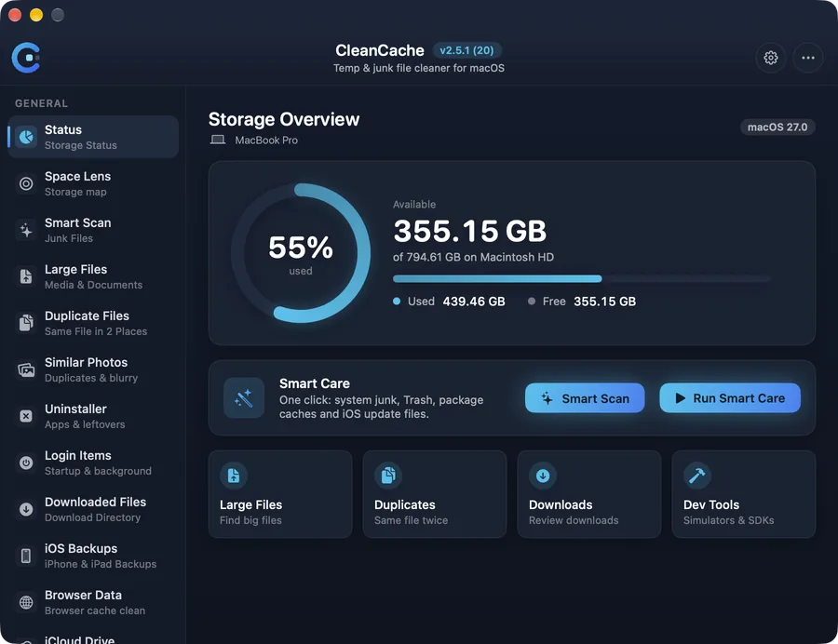The height and width of the screenshot is (644, 838).
Task: Click the Free 355.15 GB legend
Action: tap(582, 302)
